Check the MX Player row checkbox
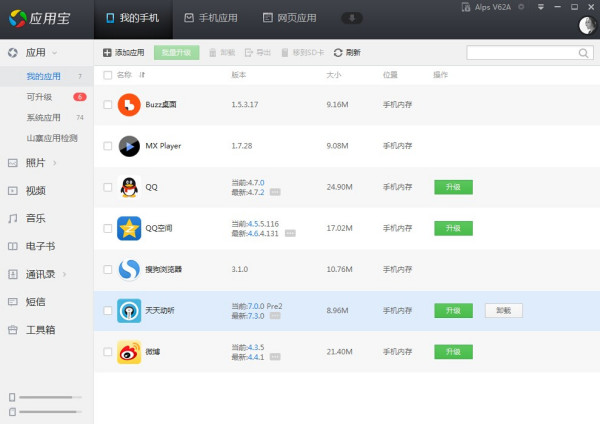 coord(108,146)
